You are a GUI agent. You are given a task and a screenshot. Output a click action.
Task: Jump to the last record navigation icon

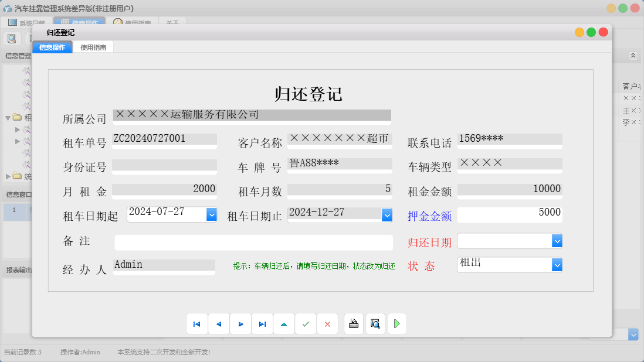pos(262,323)
